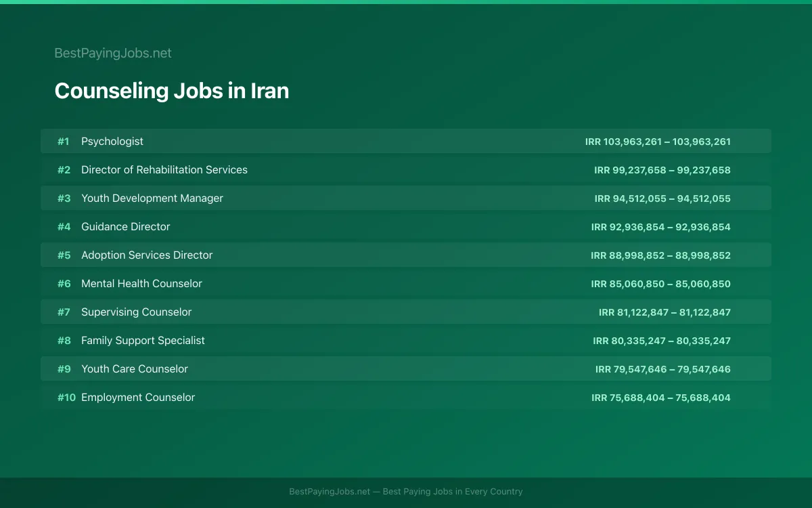The height and width of the screenshot is (508, 812).
Task: Select salary IRR 94,512,055 – 94,512,055
Action: click(662, 198)
